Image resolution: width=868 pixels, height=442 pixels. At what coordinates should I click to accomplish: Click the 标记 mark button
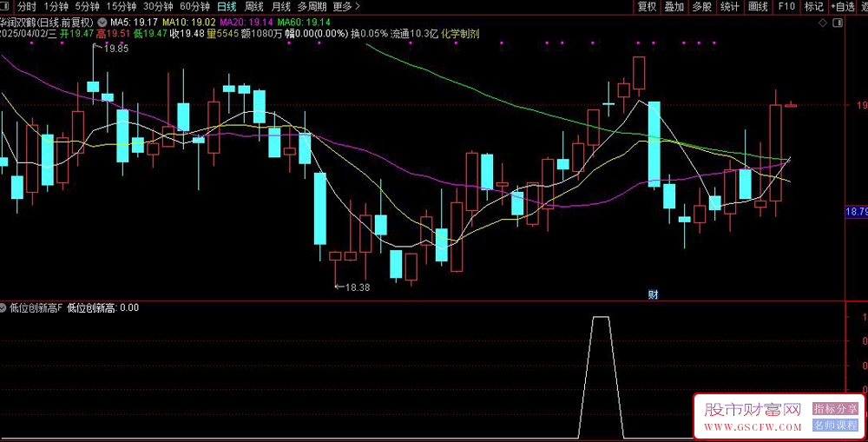click(814, 7)
